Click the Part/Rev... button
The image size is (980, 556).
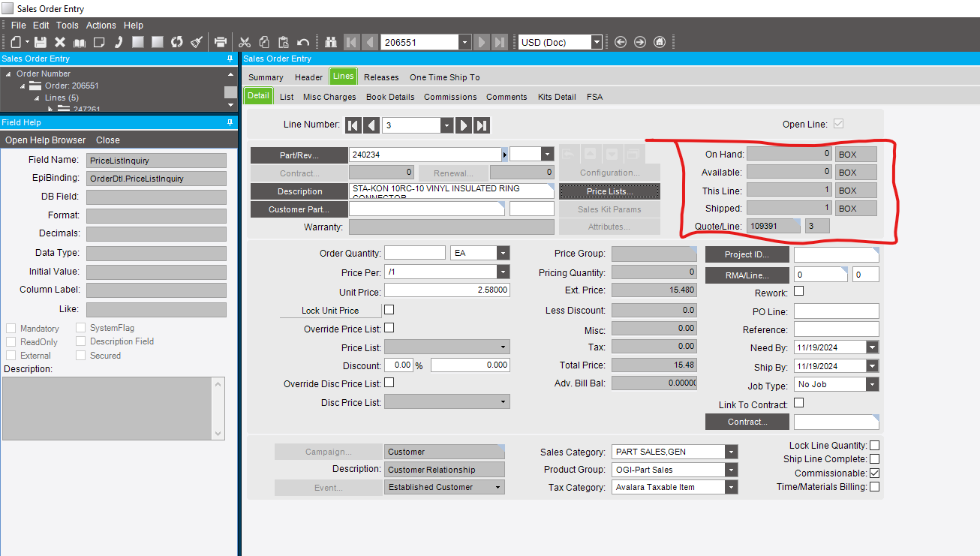[x=299, y=155]
